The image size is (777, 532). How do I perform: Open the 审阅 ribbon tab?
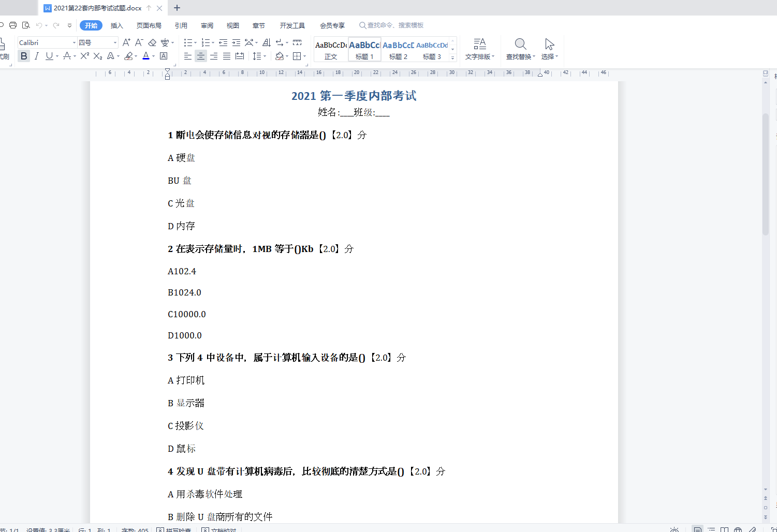(x=207, y=25)
